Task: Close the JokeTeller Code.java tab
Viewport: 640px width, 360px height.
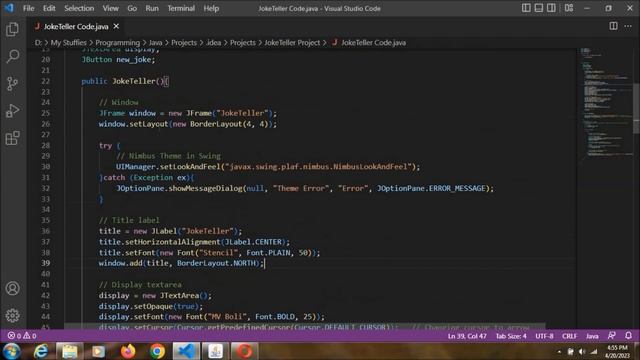Action: pyautogui.click(x=116, y=26)
